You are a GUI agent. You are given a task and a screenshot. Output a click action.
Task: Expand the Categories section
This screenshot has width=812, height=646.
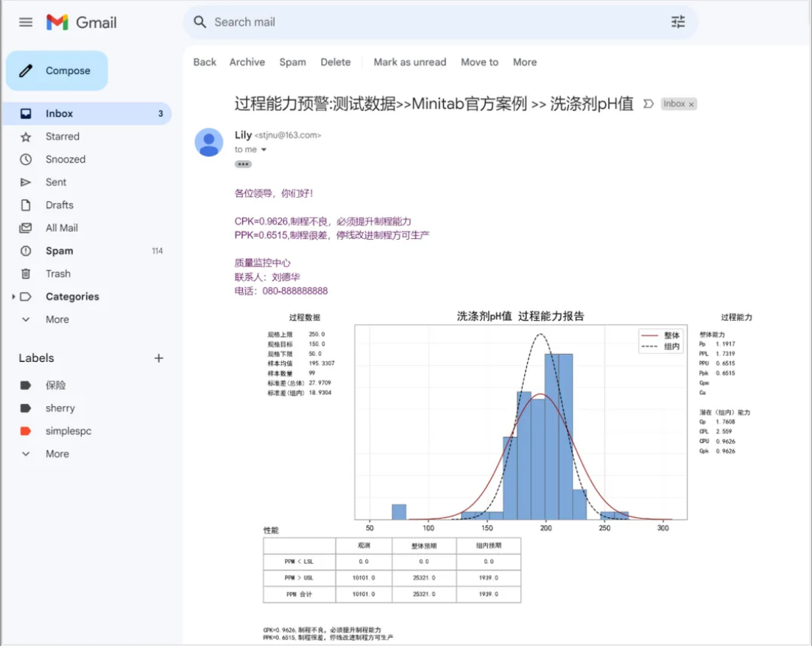click(13, 297)
